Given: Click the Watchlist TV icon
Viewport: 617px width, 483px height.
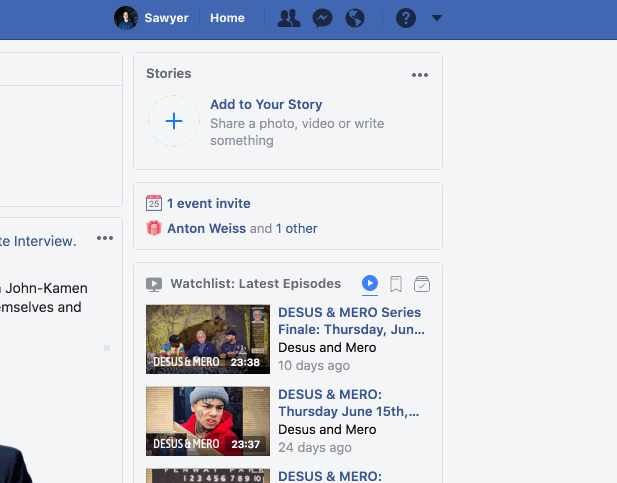Looking at the screenshot, I should tap(154, 284).
